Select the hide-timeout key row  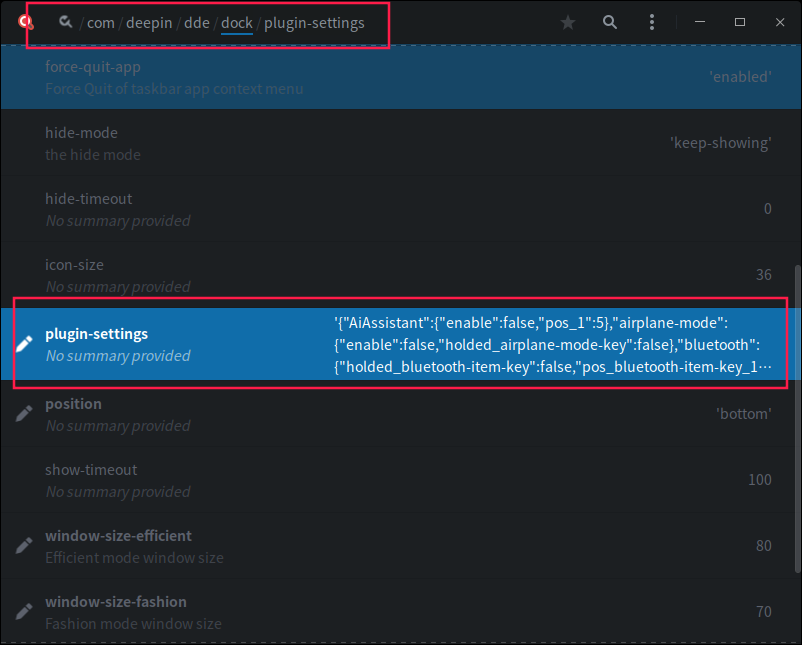(x=400, y=209)
